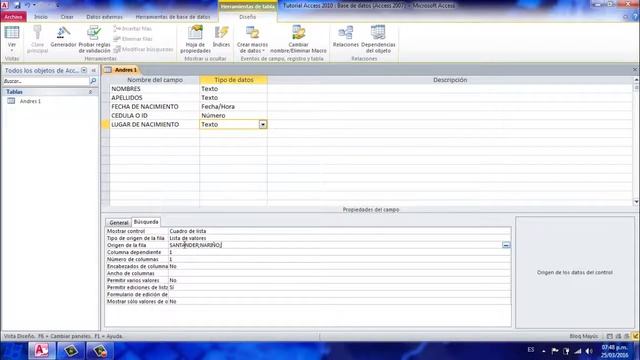The height and width of the screenshot is (360, 640).
Task: Open the Help question mark icon
Action: tap(635, 17)
